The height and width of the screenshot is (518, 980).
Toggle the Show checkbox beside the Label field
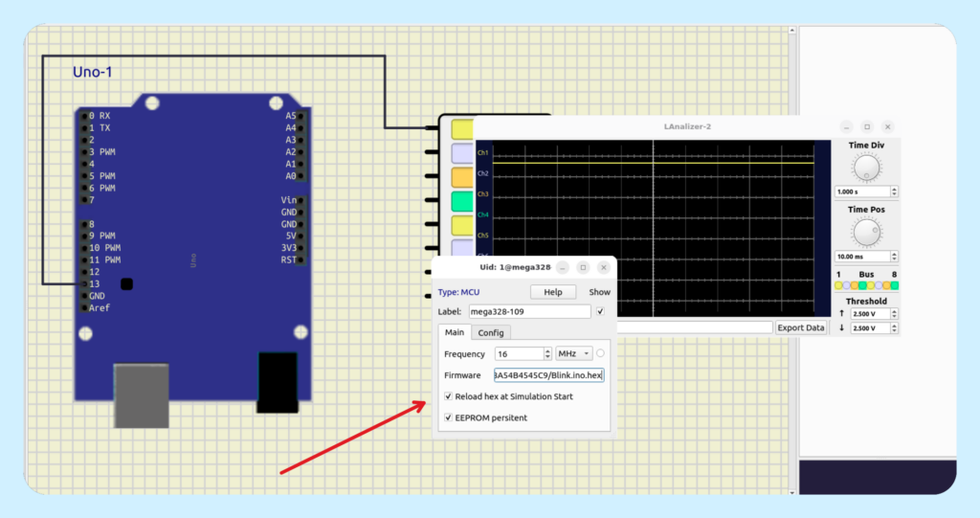pyautogui.click(x=600, y=311)
